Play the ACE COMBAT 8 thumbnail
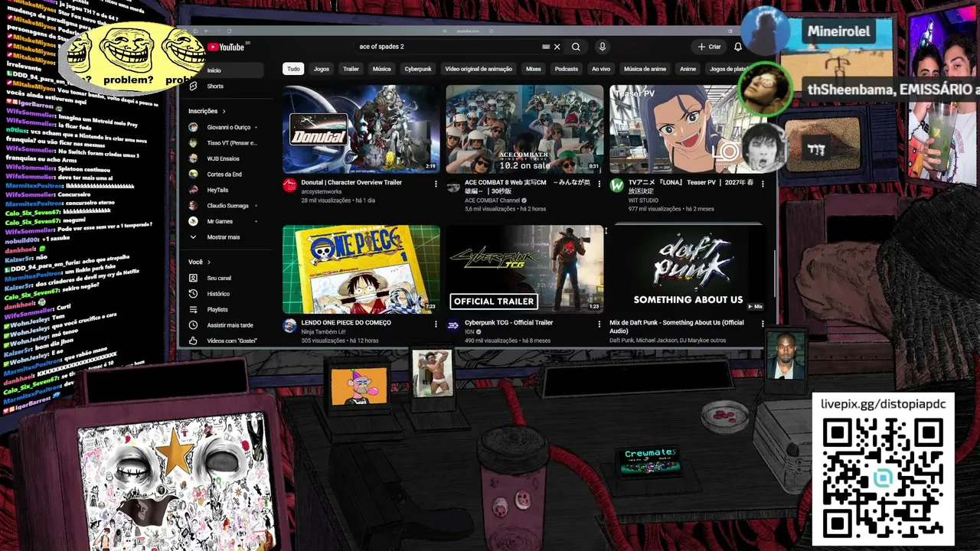The height and width of the screenshot is (551, 980). coord(524,129)
